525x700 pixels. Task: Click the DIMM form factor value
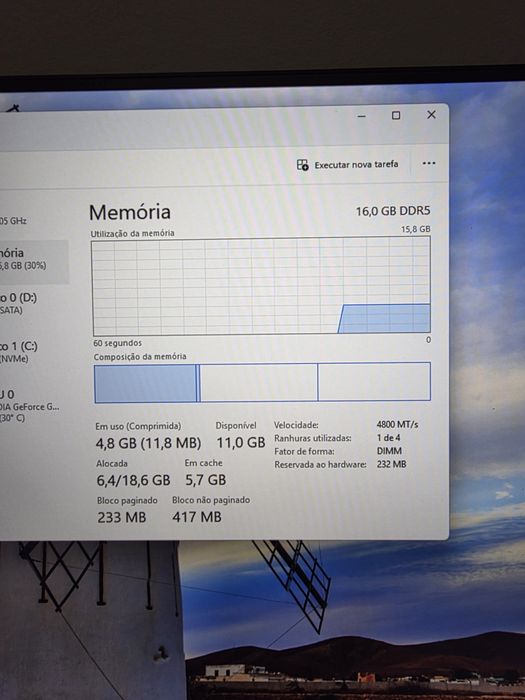(389, 451)
